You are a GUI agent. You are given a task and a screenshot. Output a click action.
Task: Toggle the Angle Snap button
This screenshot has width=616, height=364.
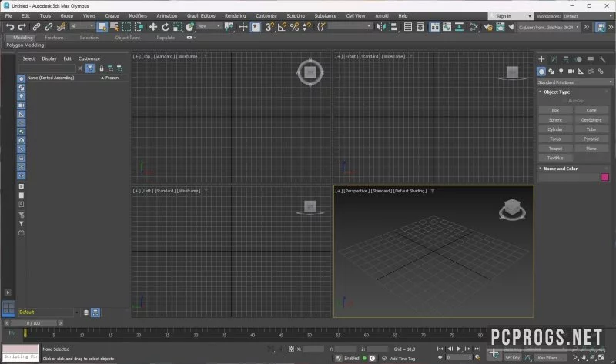click(282, 27)
